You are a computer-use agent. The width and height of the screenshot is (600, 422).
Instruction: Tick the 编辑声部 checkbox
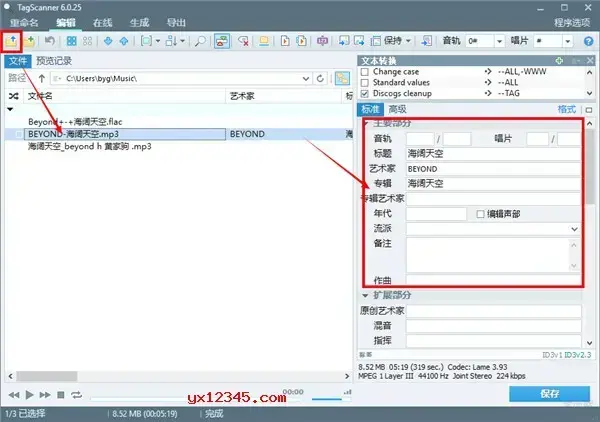coord(481,214)
